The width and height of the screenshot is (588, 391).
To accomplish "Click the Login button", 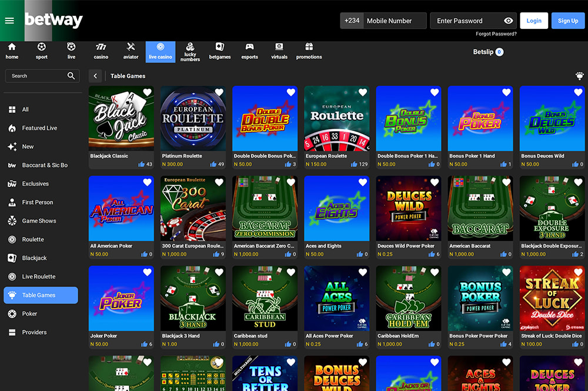I will (534, 21).
